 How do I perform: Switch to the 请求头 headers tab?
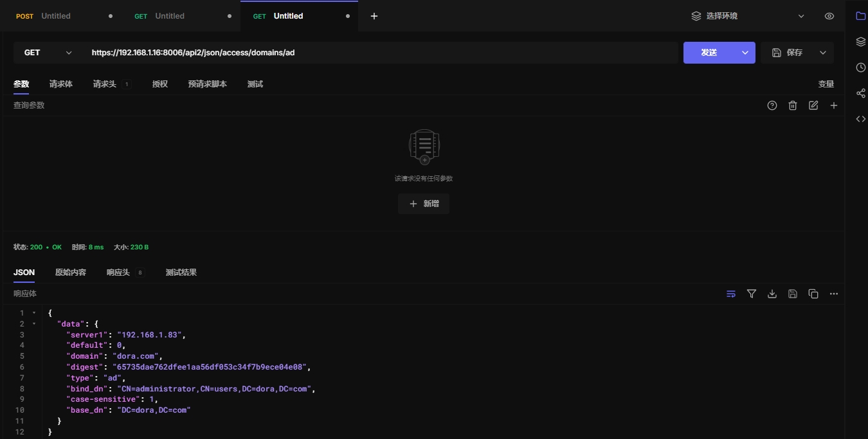[104, 84]
